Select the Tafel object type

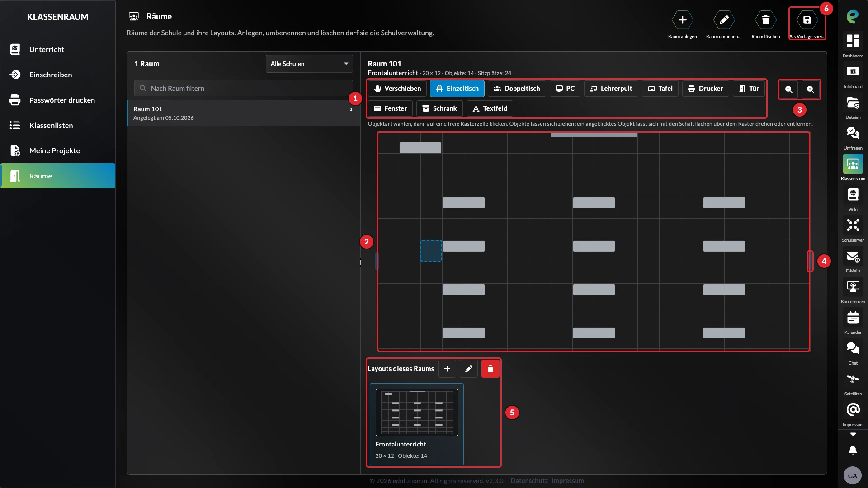(660, 89)
